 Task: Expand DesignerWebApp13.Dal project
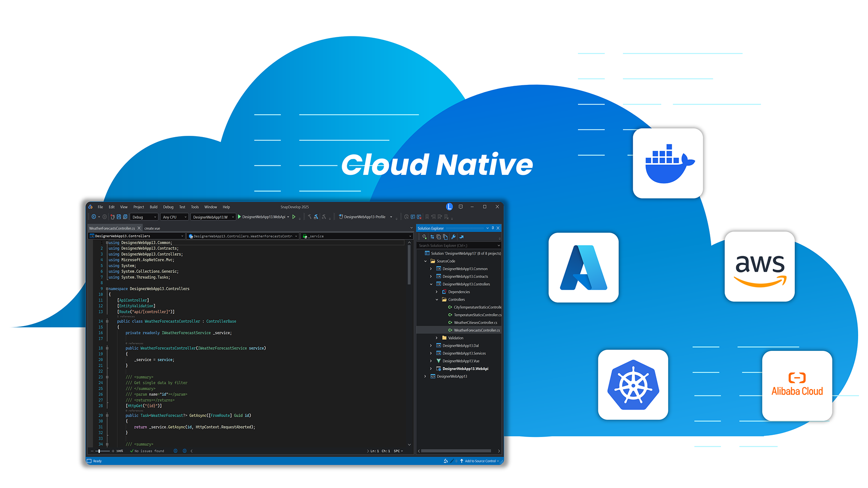pos(431,346)
